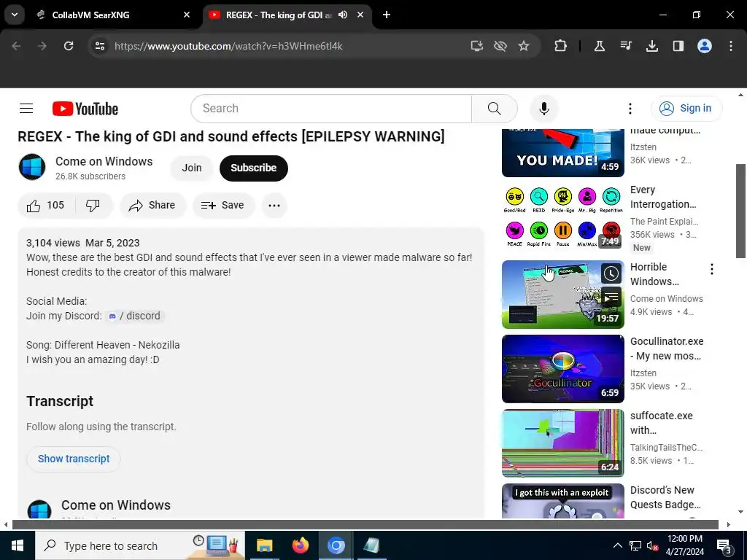Open Chrome Labs flask icon
Viewport: 747px width, 560px height.
600,46
